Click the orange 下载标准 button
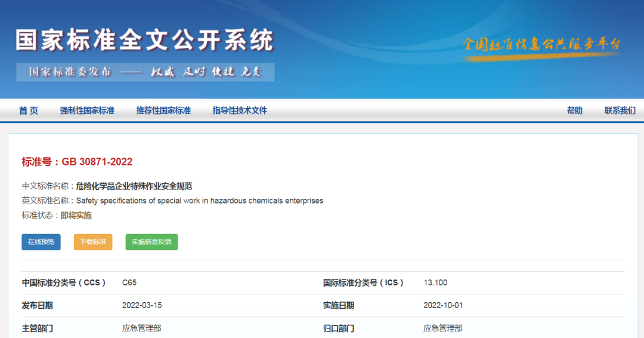Image resolution: width=644 pixels, height=338 pixels. (x=93, y=242)
